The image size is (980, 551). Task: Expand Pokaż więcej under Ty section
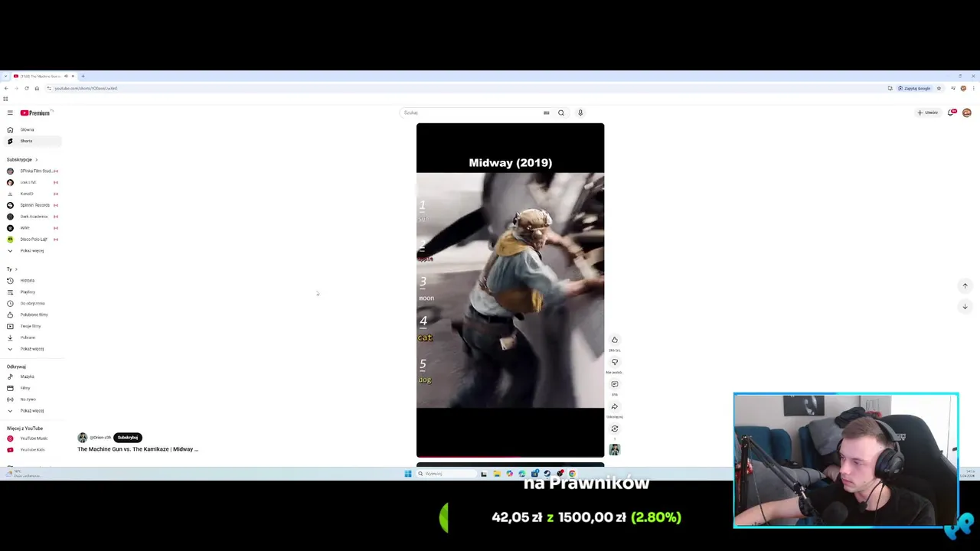[x=31, y=349]
